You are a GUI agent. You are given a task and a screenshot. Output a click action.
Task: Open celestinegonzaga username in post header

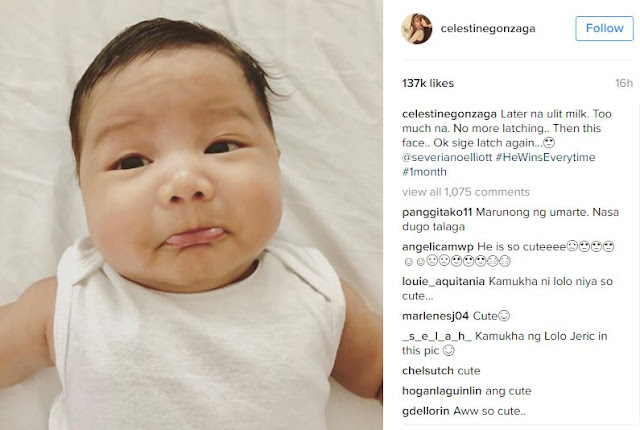pos(488,29)
